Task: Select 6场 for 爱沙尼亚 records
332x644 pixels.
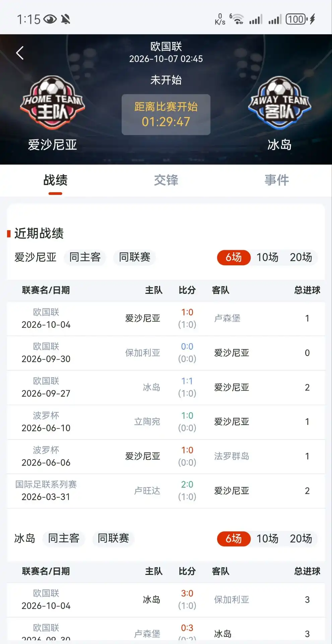Action: (x=234, y=257)
